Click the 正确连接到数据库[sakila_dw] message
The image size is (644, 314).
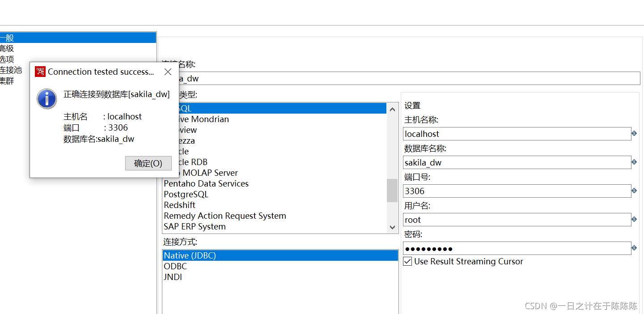(117, 94)
